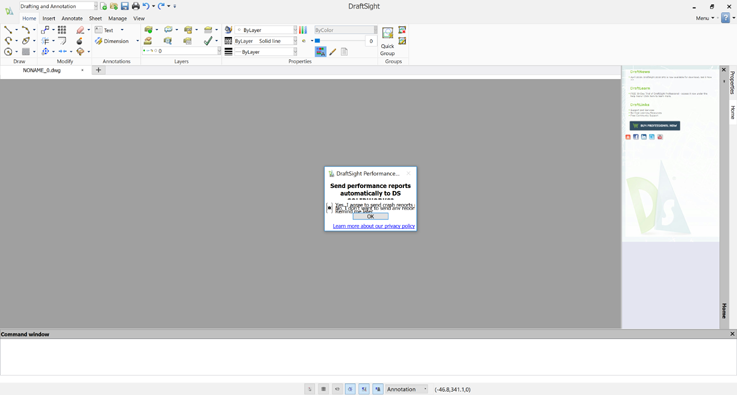
Task: Toggle first status bar Snap button
Action: [x=309, y=389]
